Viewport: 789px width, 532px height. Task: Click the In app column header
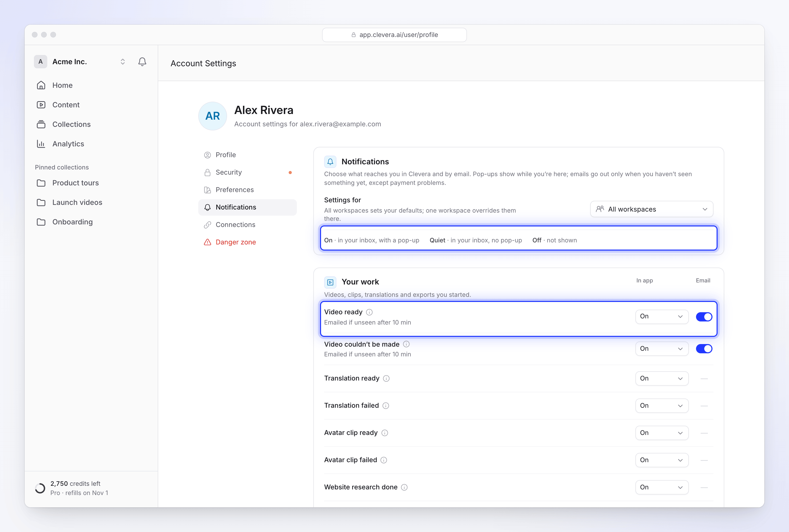[644, 281]
